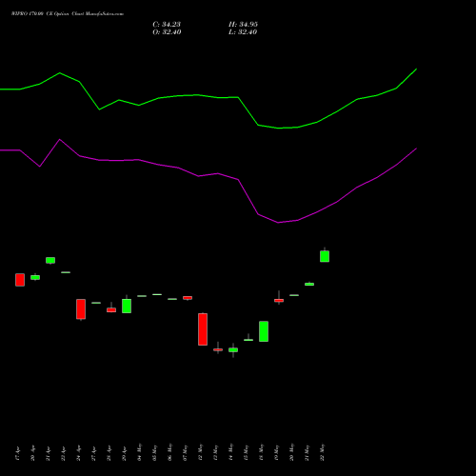Select the 21 May small green candle

[x=309, y=284]
